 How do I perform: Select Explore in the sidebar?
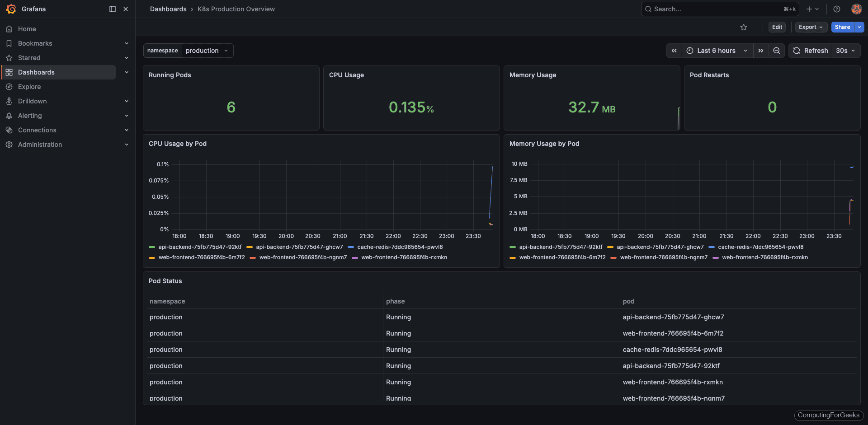(30, 86)
